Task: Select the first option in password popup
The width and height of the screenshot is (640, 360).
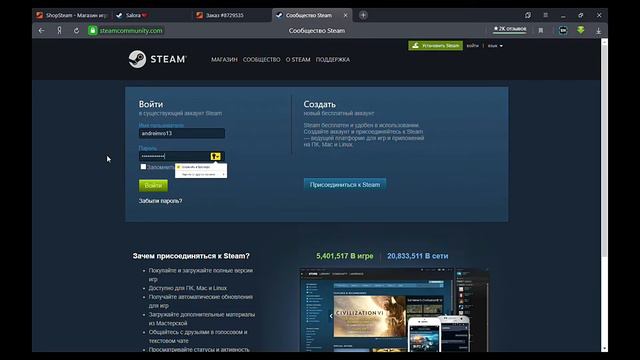Action: click(201, 167)
